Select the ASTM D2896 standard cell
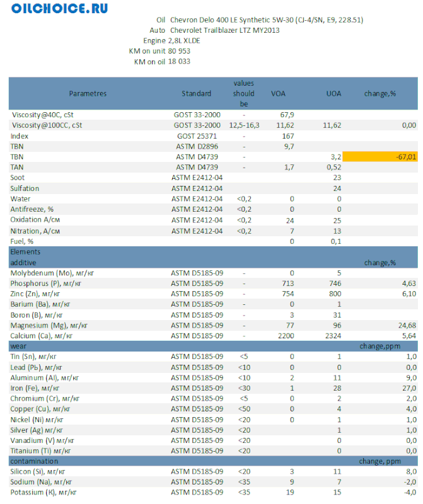 [197, 147]
